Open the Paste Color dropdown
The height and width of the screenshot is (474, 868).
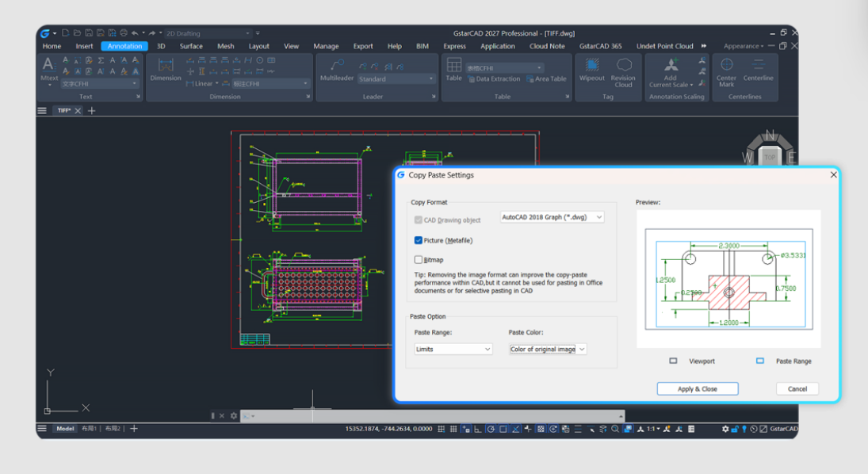[x=548, y=349]
